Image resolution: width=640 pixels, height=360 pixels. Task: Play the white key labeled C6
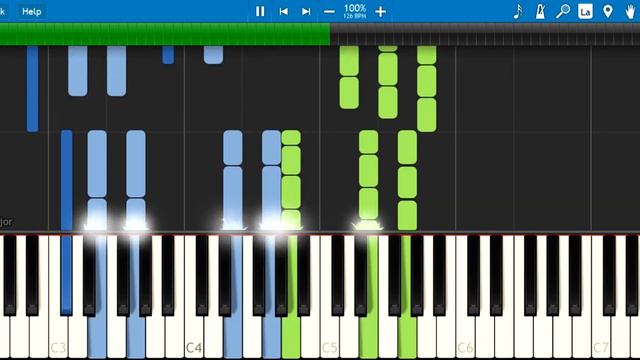point(465,337)
